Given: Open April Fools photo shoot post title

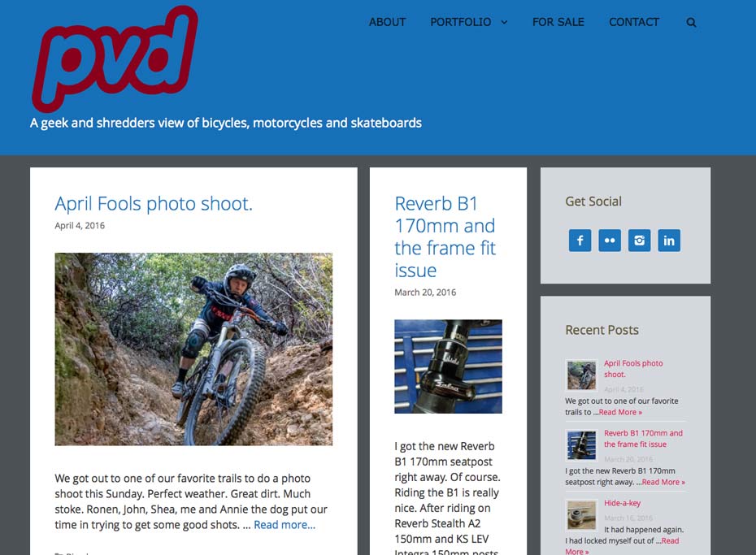Looking at the screenshot, I should [154, 204].
